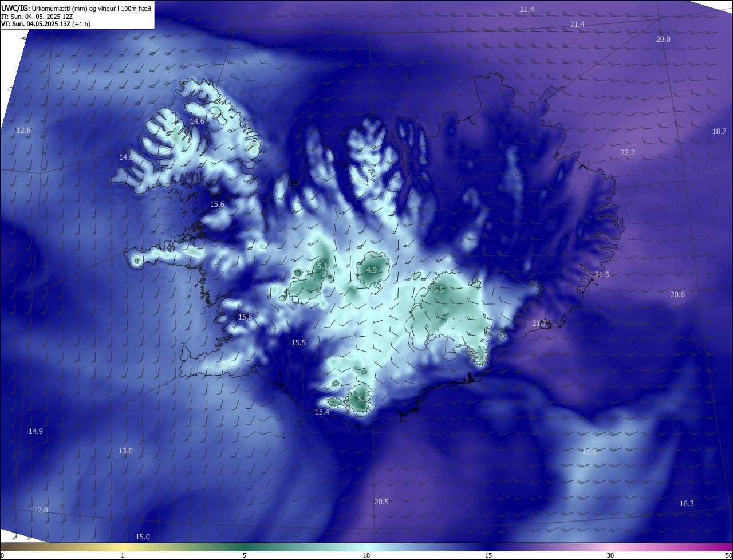Select the 'VT: Sun. 04.05.2025 13Z (+1 h)' line

click(46, 24)
